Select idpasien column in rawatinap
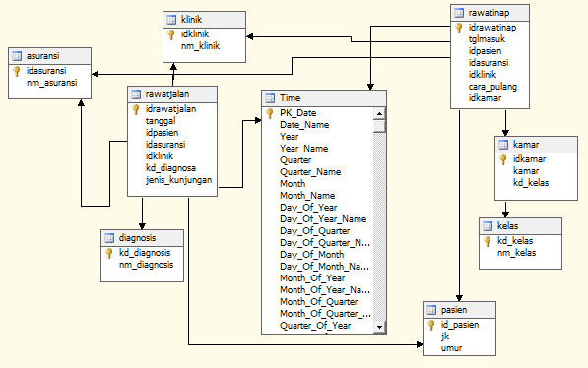 [x=485, y=51]
